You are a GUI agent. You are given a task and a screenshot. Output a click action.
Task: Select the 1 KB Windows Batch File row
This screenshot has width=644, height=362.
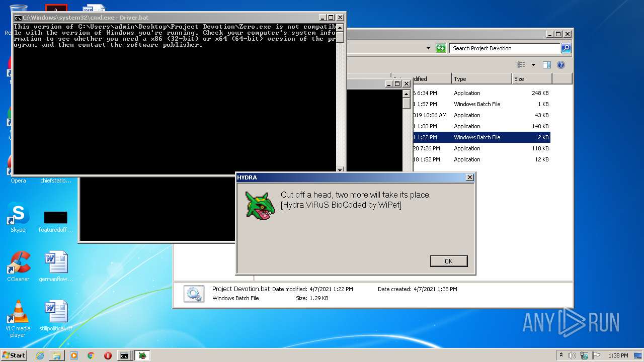click(481, 104)
